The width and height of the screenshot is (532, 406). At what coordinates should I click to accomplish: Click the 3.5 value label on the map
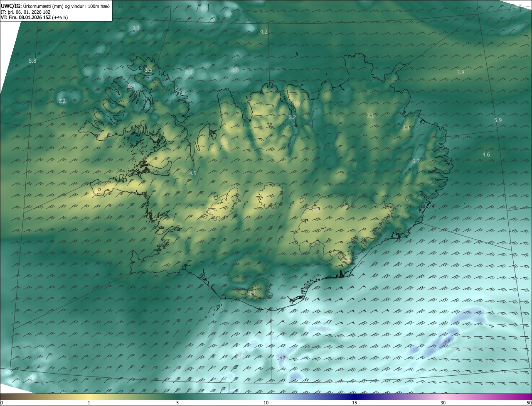pyautogui.click(x=148, y=70)
